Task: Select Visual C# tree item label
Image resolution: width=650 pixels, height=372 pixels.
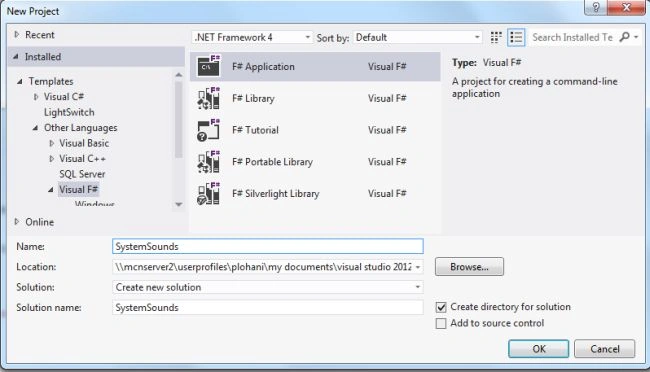Action: (64, 97)
